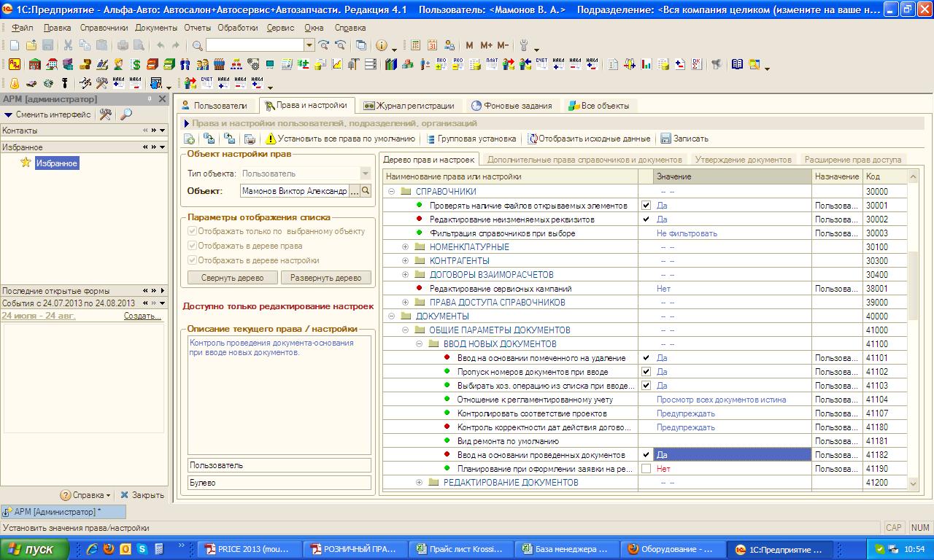This screenshot has width=934, height=560.
Task: Click the bell icon in third toolbar
Action: (x=14, y=83)
